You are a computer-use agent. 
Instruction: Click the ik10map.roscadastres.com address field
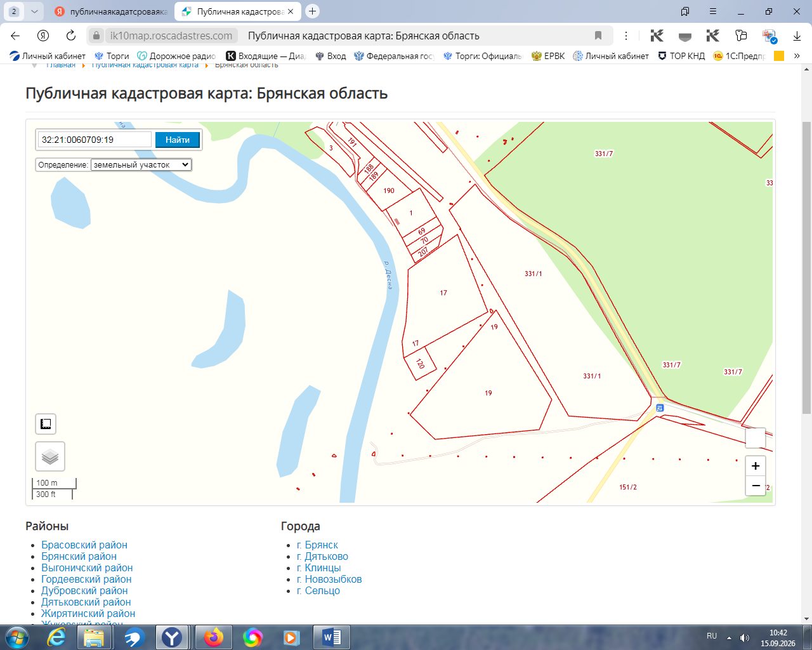[171, 36]
